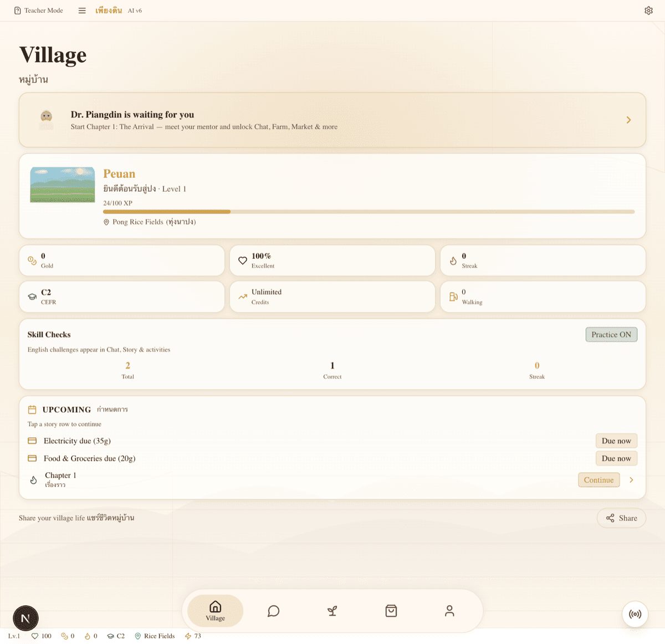Click Due now for Electricity due
The width and height of the screenshot is (665, 644).
click(616, 441)
